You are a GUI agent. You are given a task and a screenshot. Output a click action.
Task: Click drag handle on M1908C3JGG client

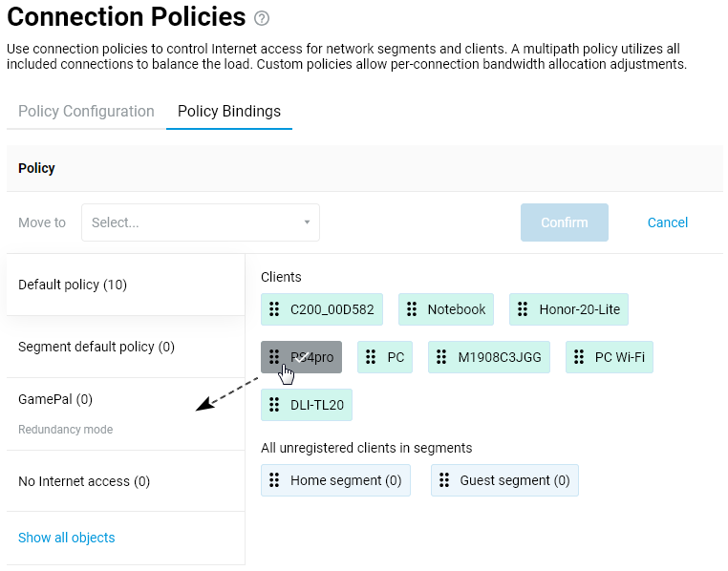(442, 357)
